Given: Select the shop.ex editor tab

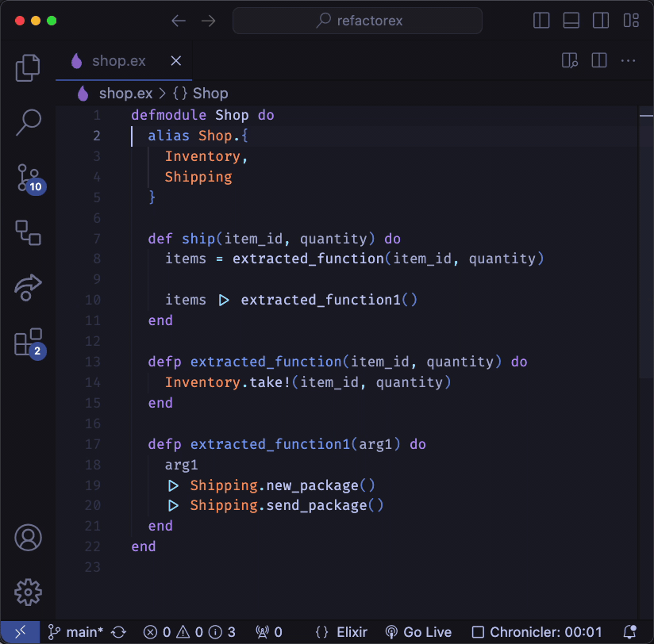Looking at the screenshot, I should tap(118, 61).
